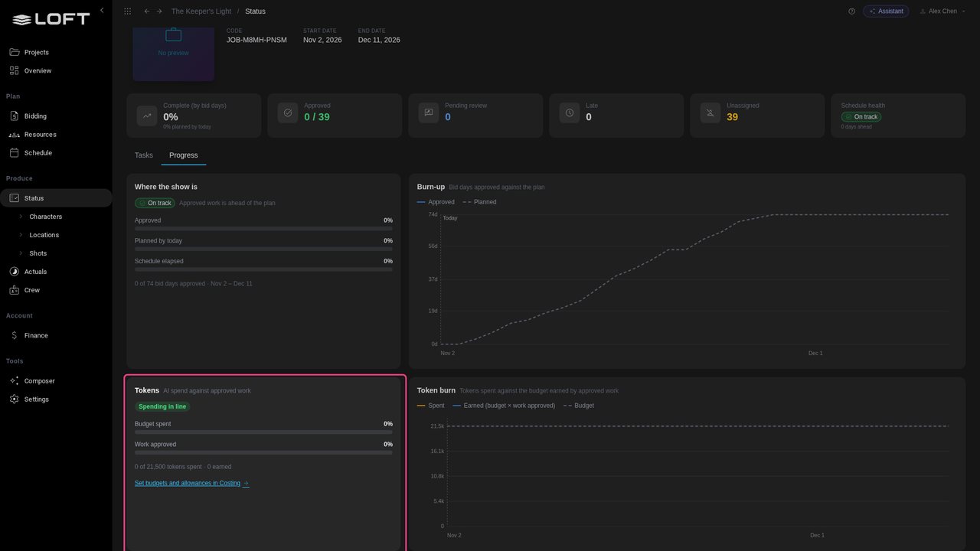Click the Complete by bid days trend icon
The width and height of the screenshot is (980, 551).
coord(147,116)
